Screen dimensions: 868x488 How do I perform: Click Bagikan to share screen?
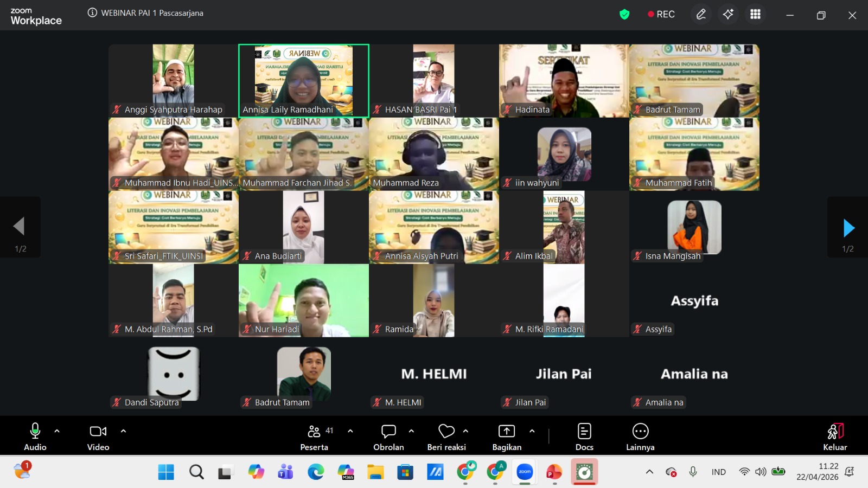[x=506, y=437]
